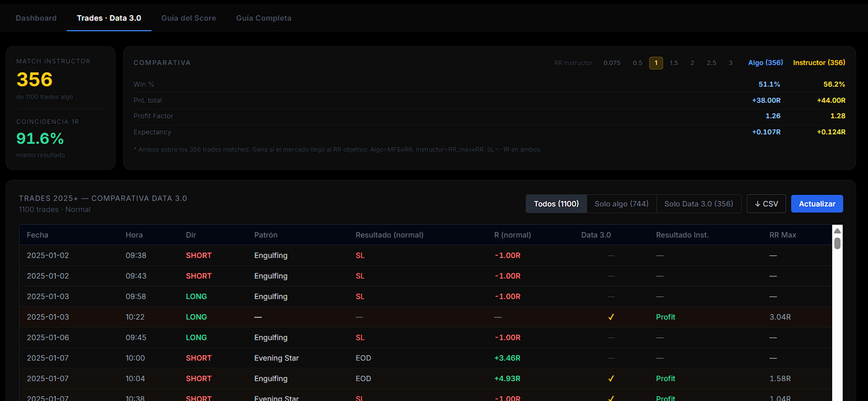Set RR instructor to 2
The image size is (868, 401).
tap(692, 63)
